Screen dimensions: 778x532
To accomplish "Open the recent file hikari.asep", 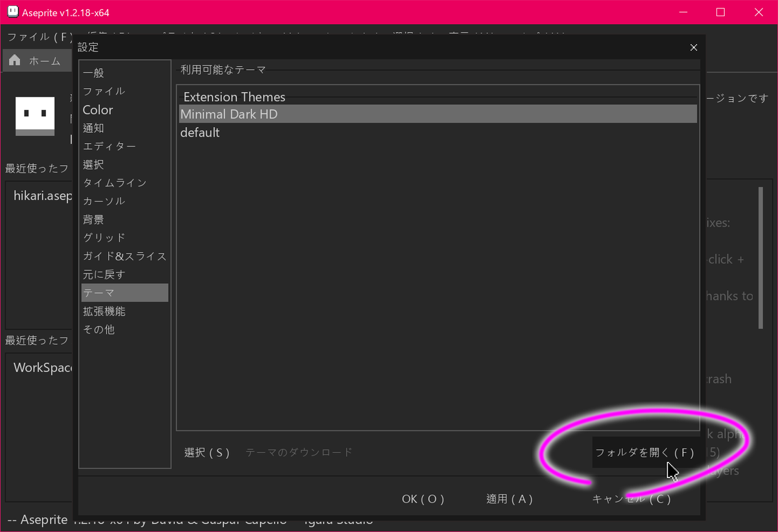I will 41,196.
